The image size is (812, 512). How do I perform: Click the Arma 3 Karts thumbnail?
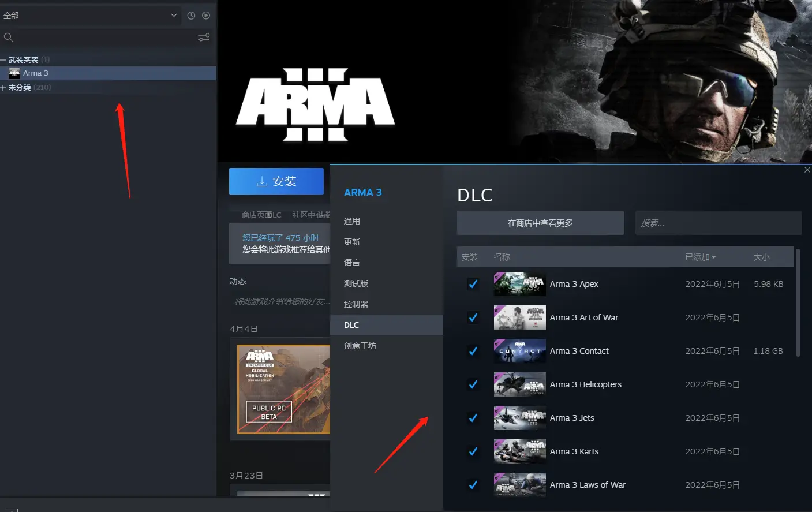click(520, 451)
